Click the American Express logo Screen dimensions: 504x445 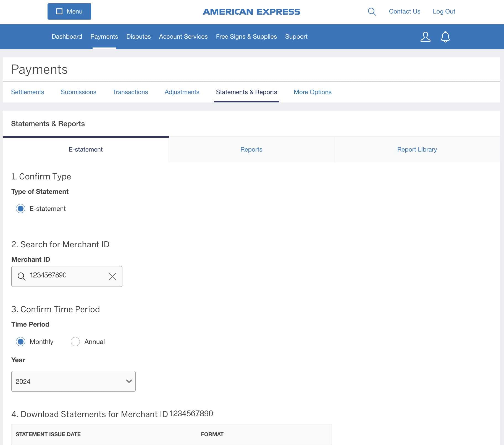click(x=251, y=12)
